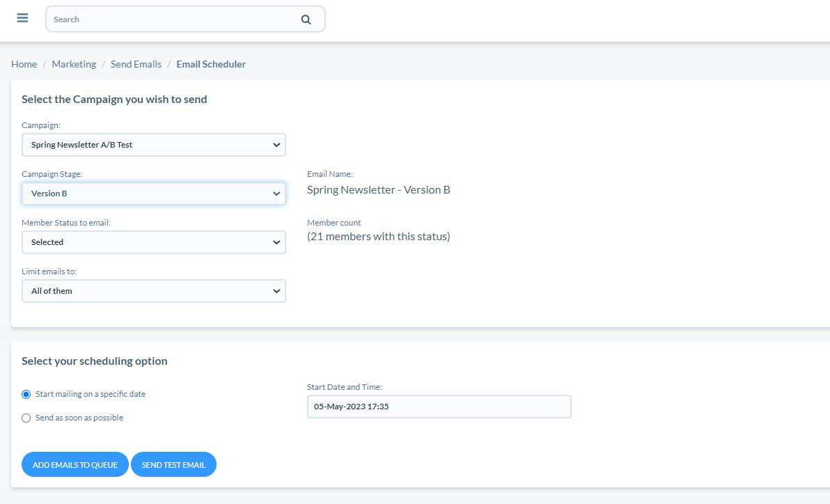Edit the Start Date and Time field

point(439,407)
